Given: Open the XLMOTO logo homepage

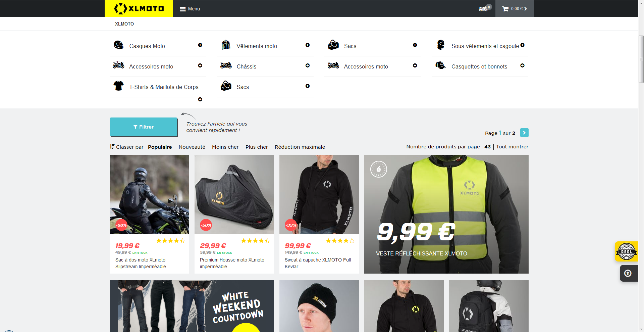Looking at the screenshot, I should click(139, 9).
